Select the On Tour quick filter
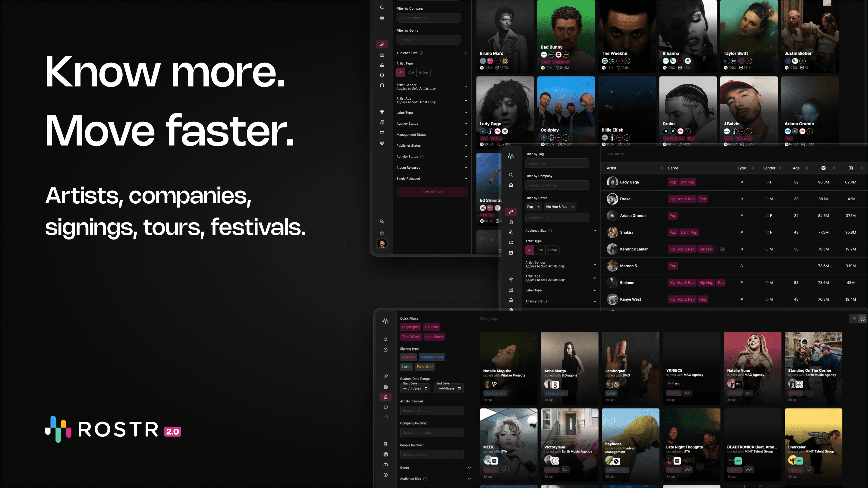 point(431,327)
